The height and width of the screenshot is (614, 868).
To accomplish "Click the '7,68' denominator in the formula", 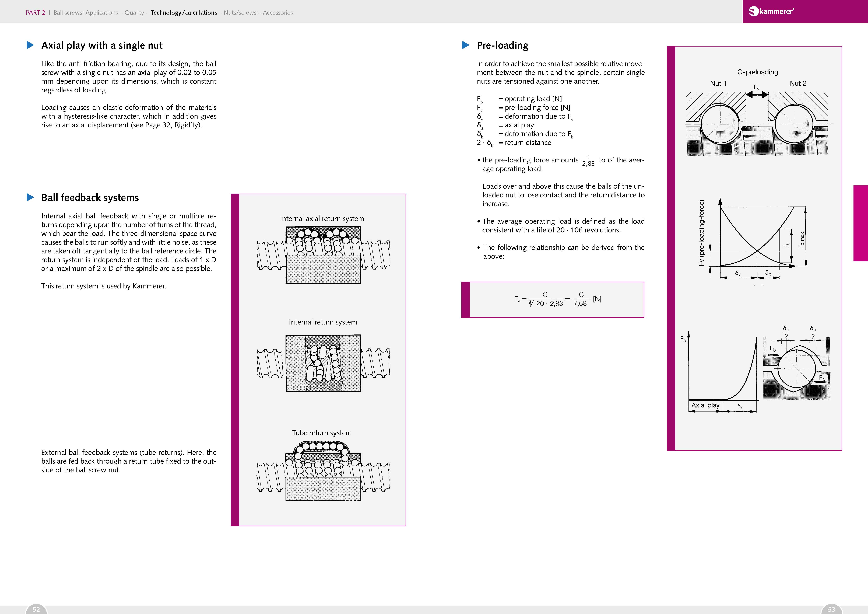I will (x=580, y=304).
